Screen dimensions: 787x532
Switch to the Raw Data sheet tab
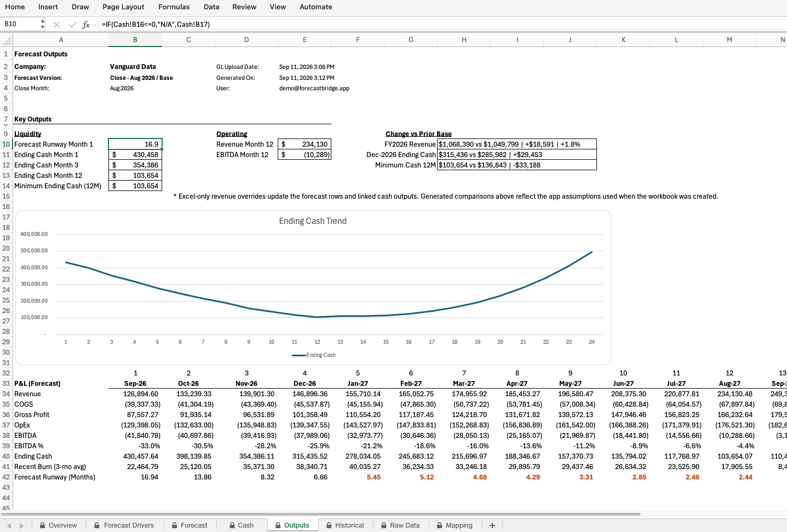(400, 525)
